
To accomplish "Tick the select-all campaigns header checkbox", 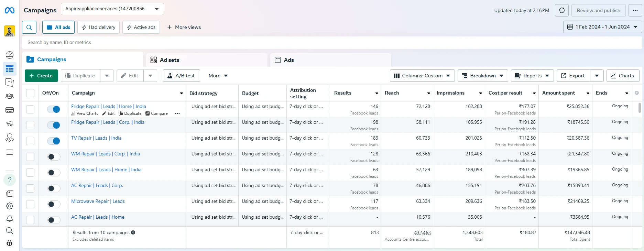I will click(x=30, y=93).
